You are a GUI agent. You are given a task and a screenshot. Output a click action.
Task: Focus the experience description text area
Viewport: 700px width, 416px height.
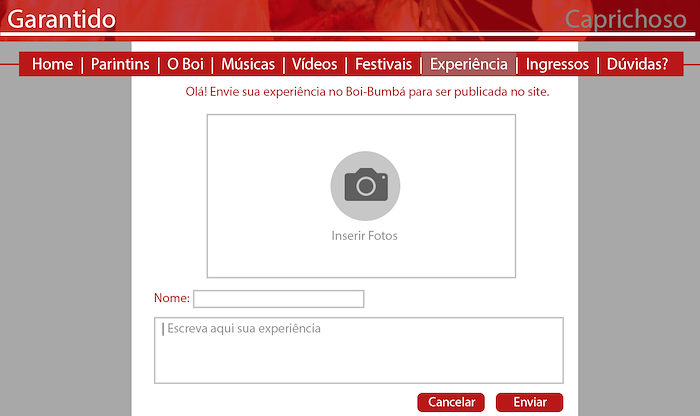click(359, 350)
